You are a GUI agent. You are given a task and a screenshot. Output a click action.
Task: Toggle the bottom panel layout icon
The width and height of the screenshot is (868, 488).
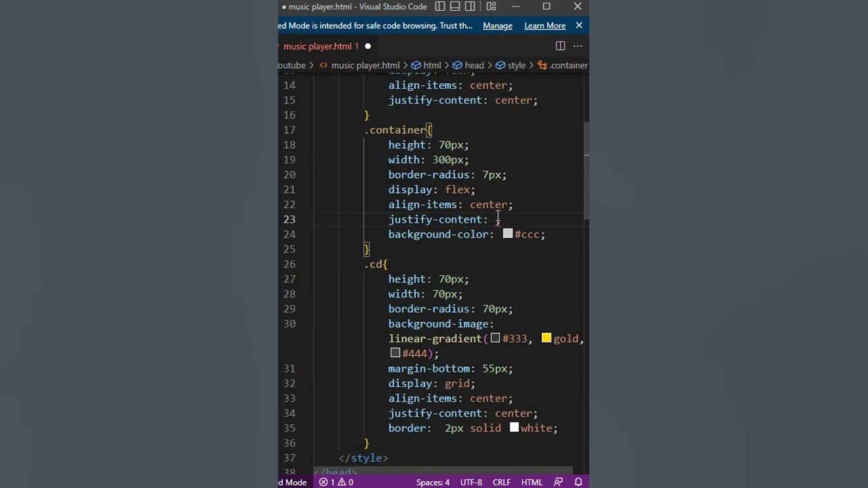tap(455, 7)
